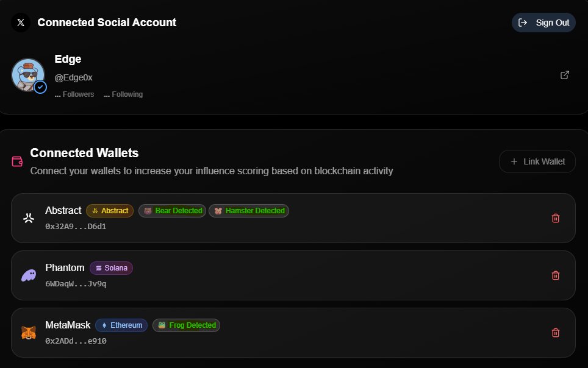Link a new wallet
588x368 pixels.
pos(537,161)
